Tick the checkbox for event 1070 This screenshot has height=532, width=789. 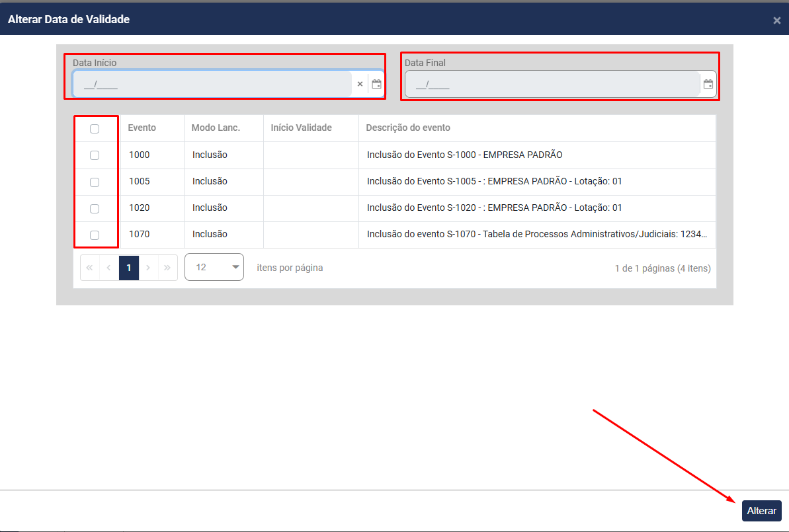[x=95, y=235]
